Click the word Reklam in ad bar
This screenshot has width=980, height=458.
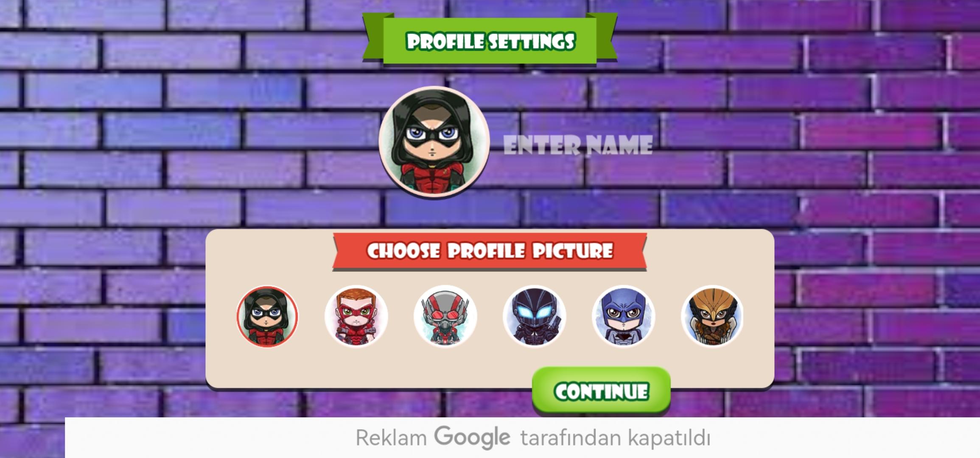391,438
